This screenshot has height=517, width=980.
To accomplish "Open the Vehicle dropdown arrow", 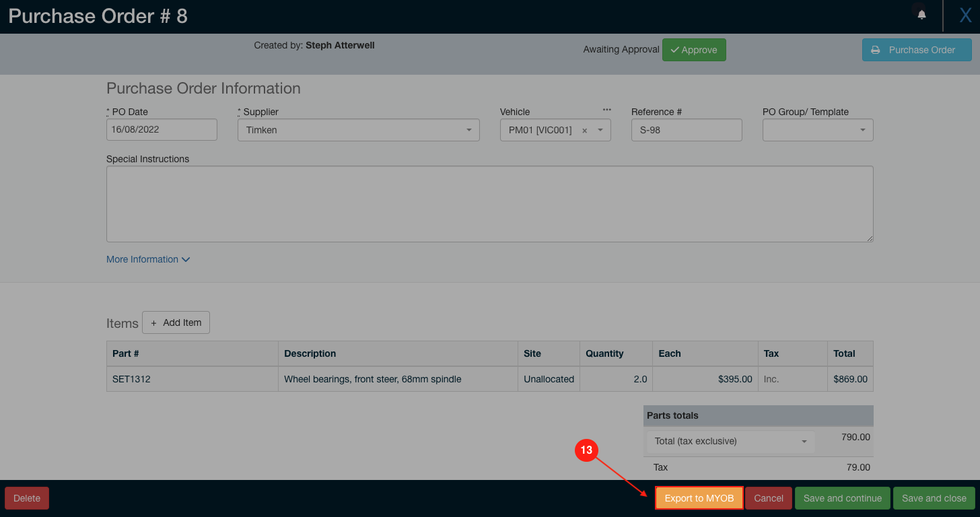I will 600,131.
